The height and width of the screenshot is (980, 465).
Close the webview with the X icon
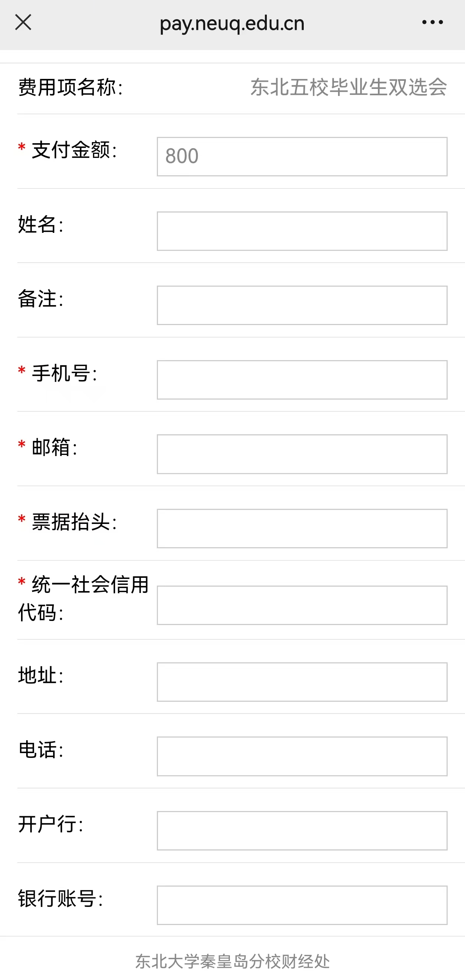tap(23, 23)
